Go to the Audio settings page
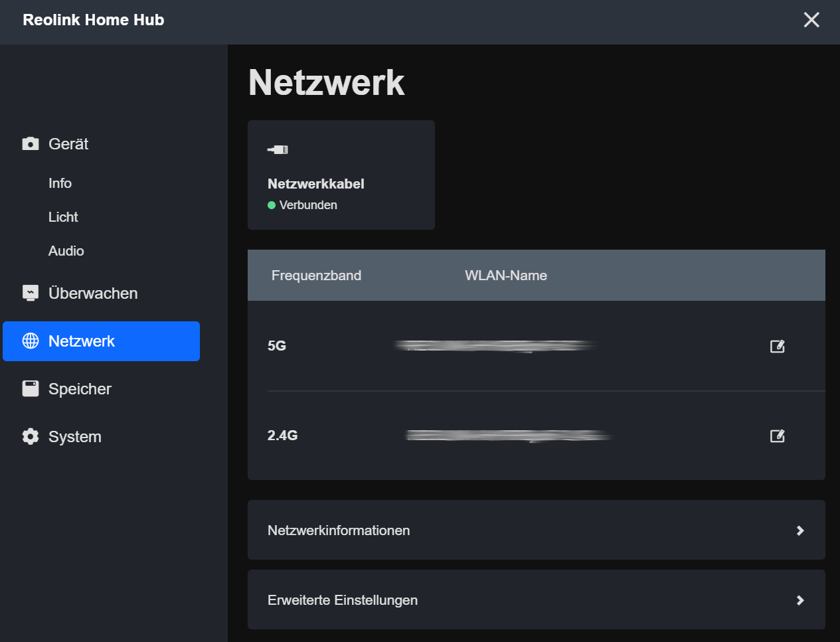 pos(66,251)
